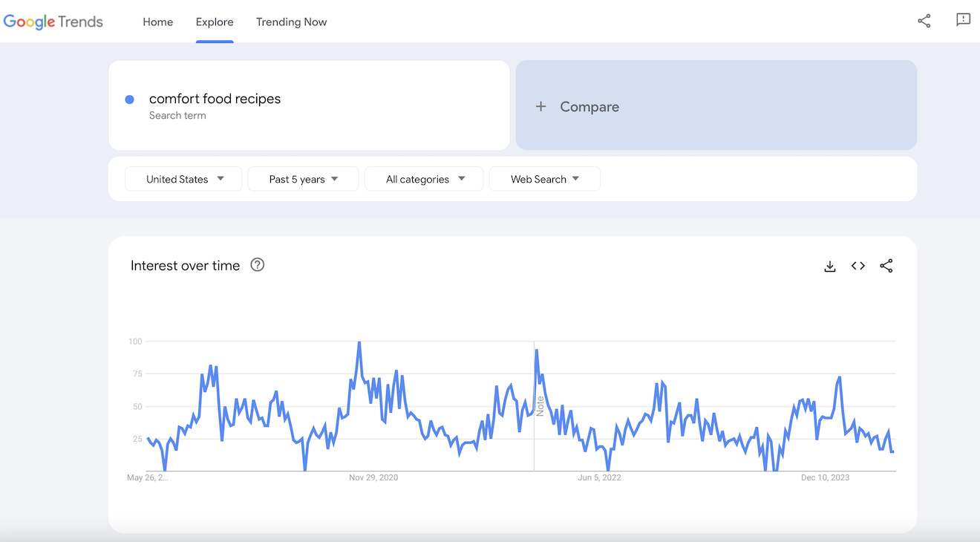
Task: Click the chart peak near Nov 29, 2020
Action: pos(359,343)
